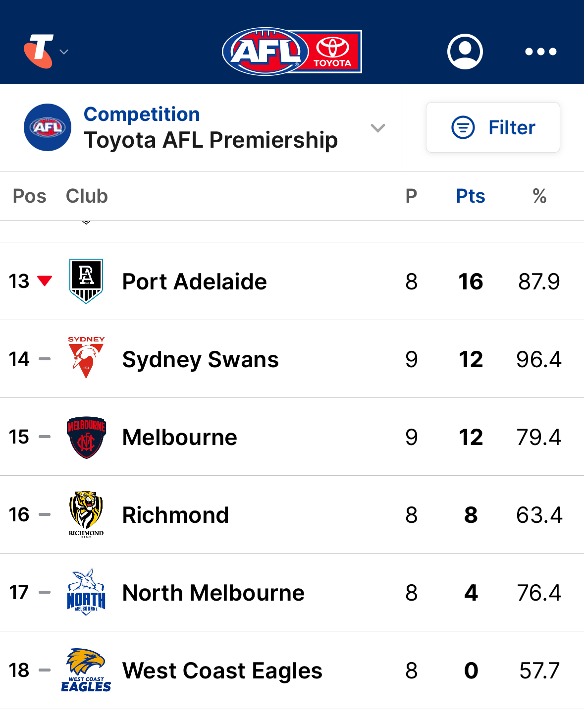
Task: Tap the Richmond tiger logo
Action: (x=86, y=514)
